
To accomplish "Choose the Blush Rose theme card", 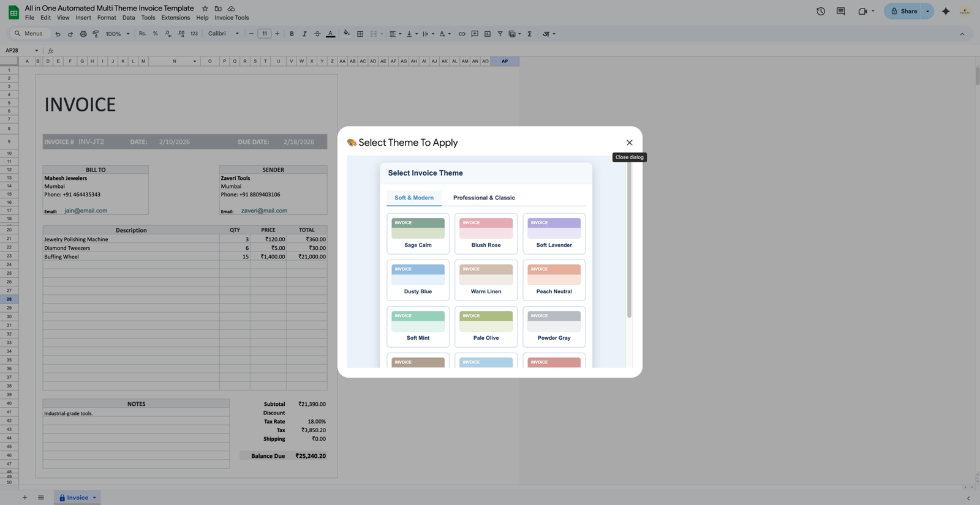I will [486, 233].
